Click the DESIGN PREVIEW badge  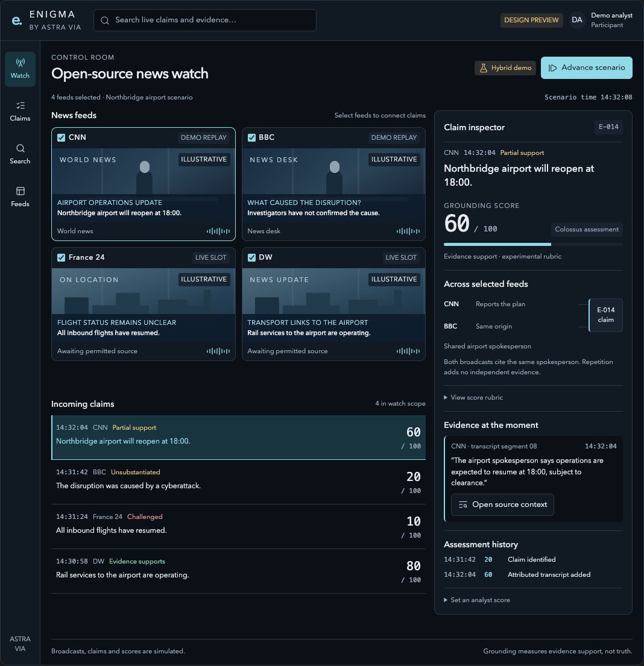pos(531,20)
